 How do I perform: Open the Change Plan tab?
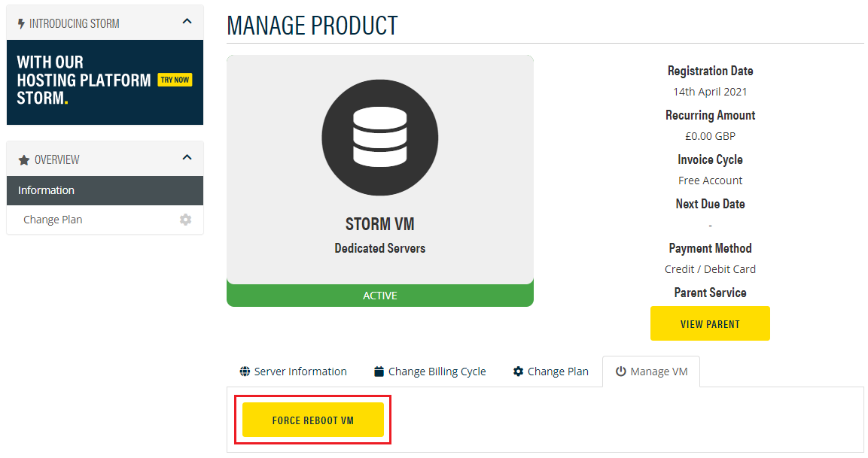(551, 372)
